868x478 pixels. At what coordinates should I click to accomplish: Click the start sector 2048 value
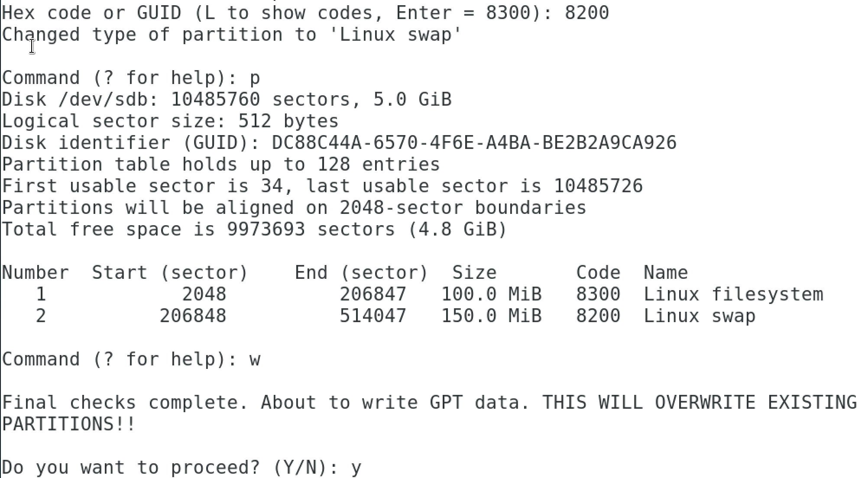tap(204, 294)
